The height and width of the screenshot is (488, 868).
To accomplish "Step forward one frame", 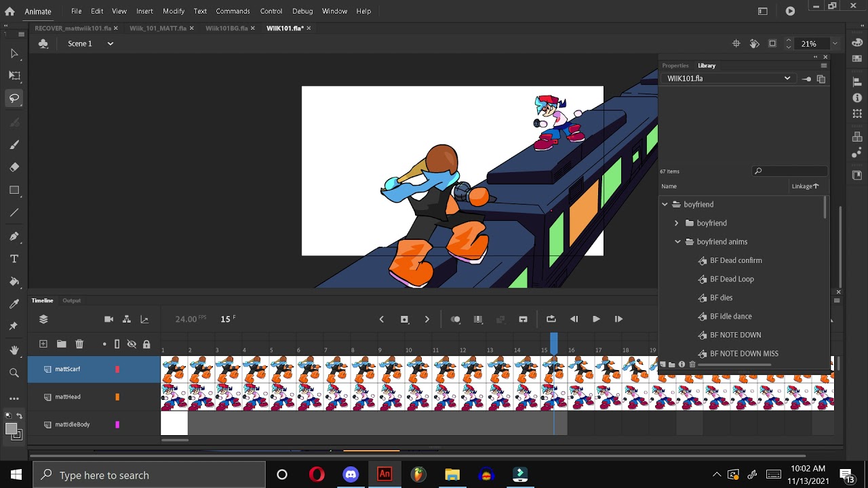I will pos(618,319).
